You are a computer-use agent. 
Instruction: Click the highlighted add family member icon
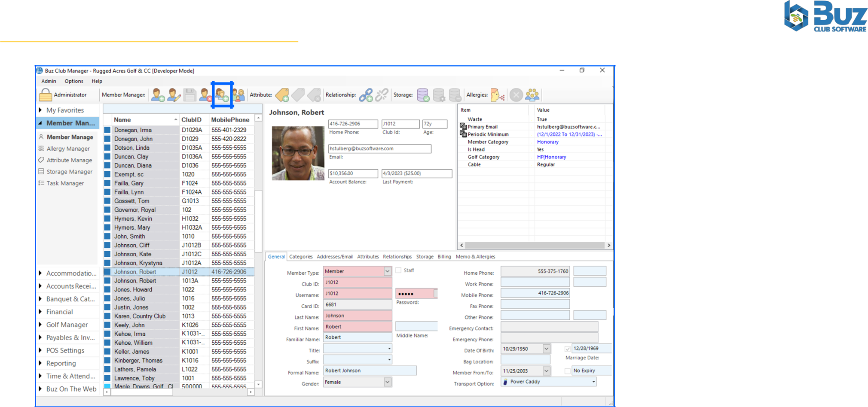coord(222,95)
